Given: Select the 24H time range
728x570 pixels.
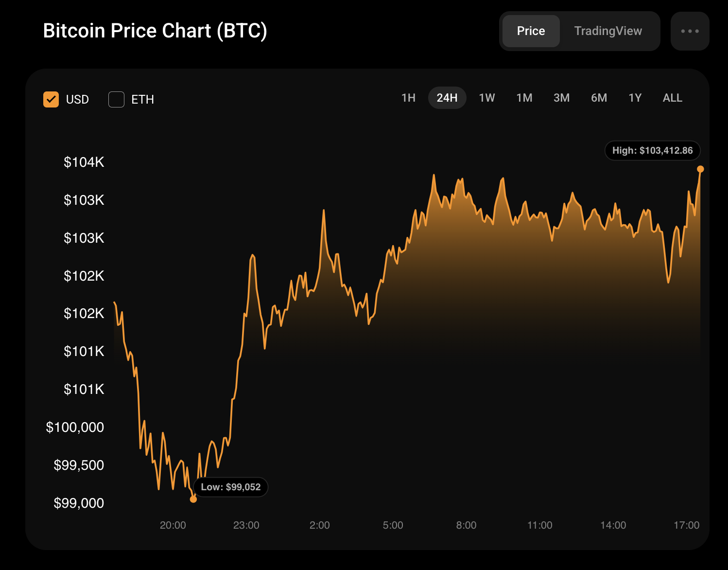Looking at the screenshot, I should pos(447,98).
